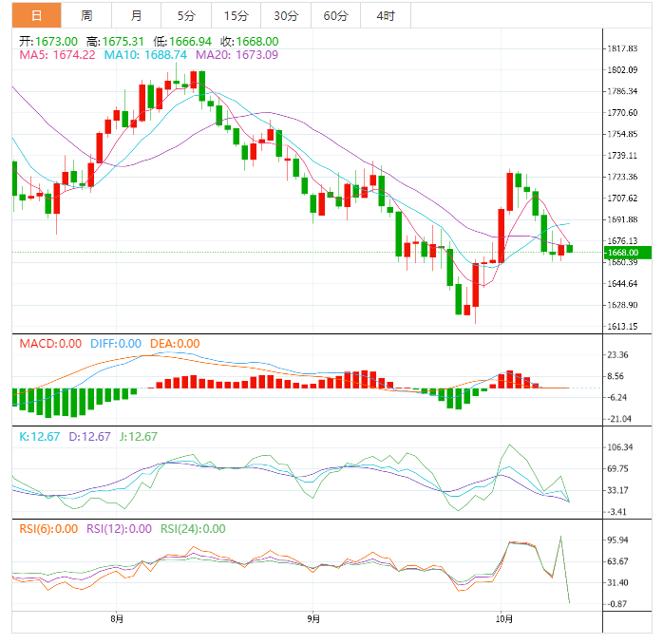The width and height of the screenshot is (663, 644).
Task: Click the opening price 1673.00 value
Action: (56, 42)
